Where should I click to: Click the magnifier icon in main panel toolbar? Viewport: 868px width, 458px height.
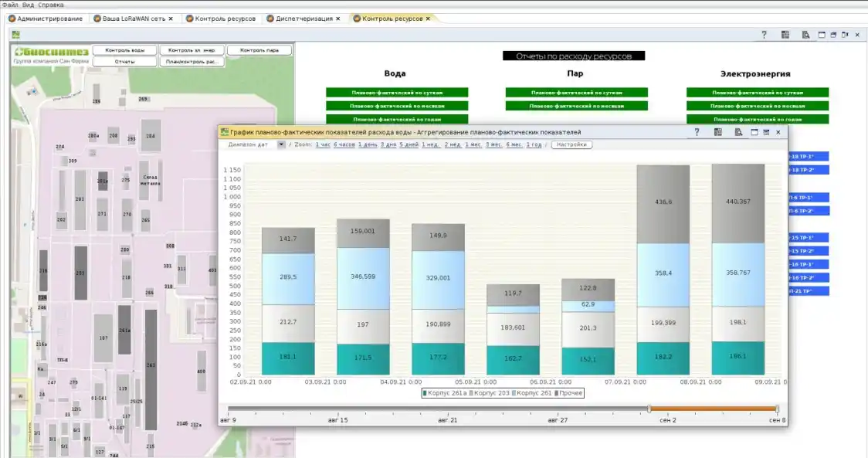click(805, 35)
